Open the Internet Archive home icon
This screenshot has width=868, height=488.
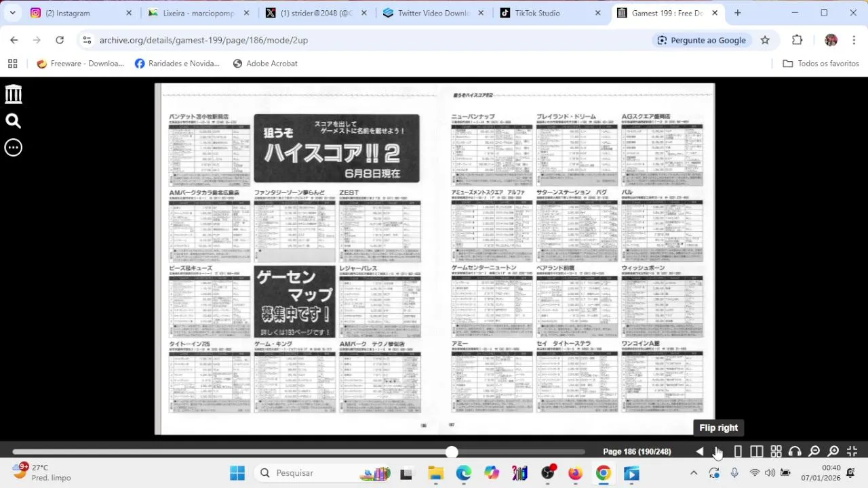coord(13,94)
